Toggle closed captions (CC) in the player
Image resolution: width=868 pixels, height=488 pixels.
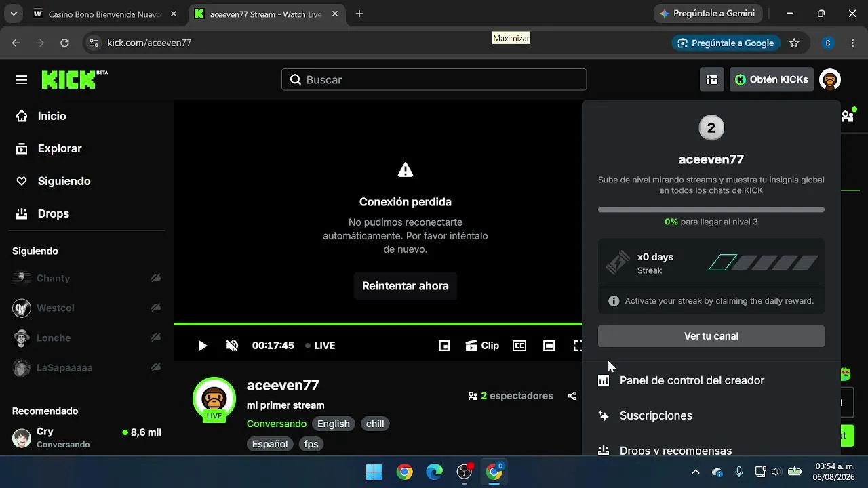tap(519, 346)
